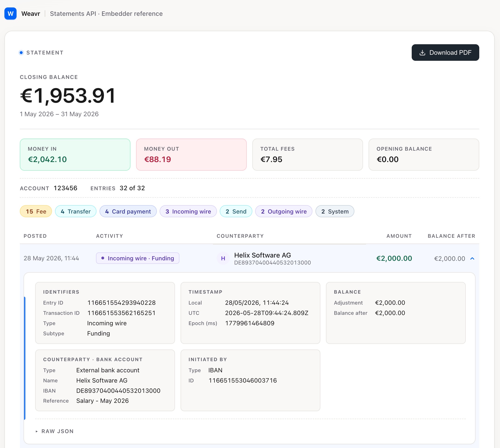Click the reference Salary - May 2026
500x448 pixels.
tap(103, 401)
